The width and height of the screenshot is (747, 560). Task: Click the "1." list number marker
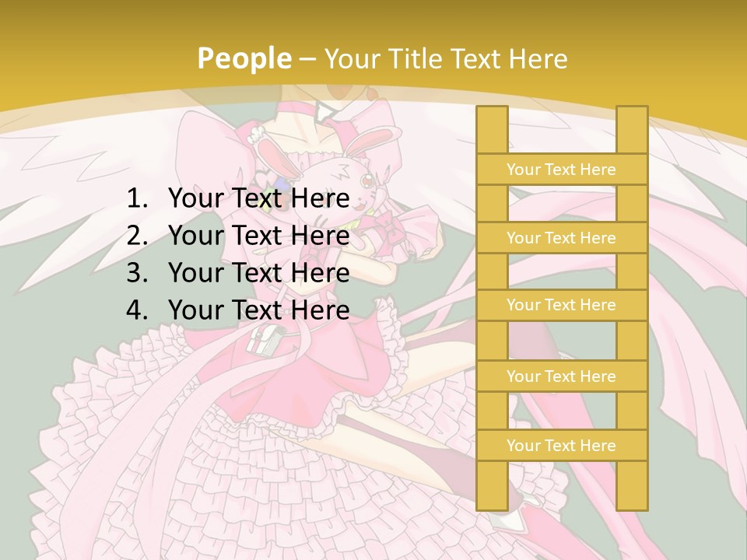137,198
